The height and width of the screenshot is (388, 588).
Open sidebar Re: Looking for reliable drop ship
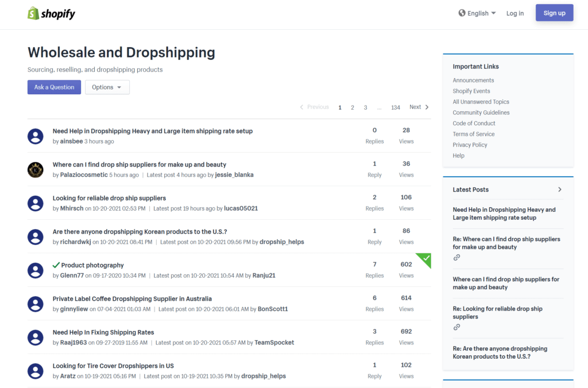point(497,313)
